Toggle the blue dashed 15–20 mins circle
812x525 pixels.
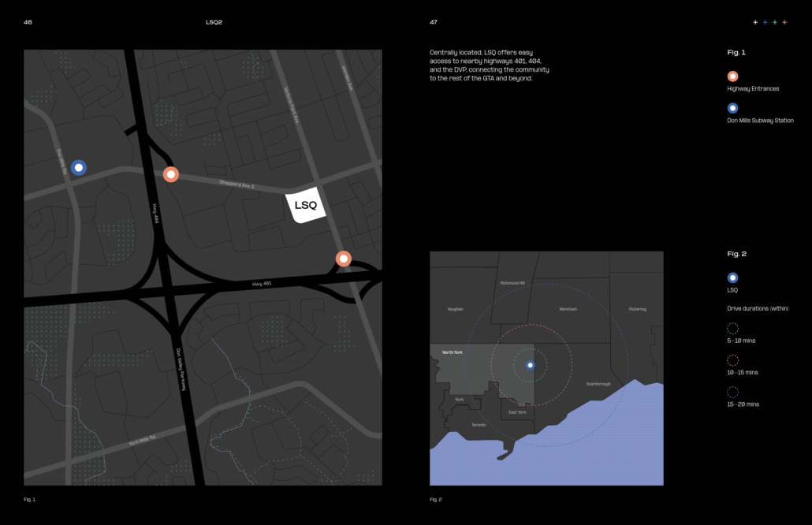pyautogui.click(x=732, y=392)
